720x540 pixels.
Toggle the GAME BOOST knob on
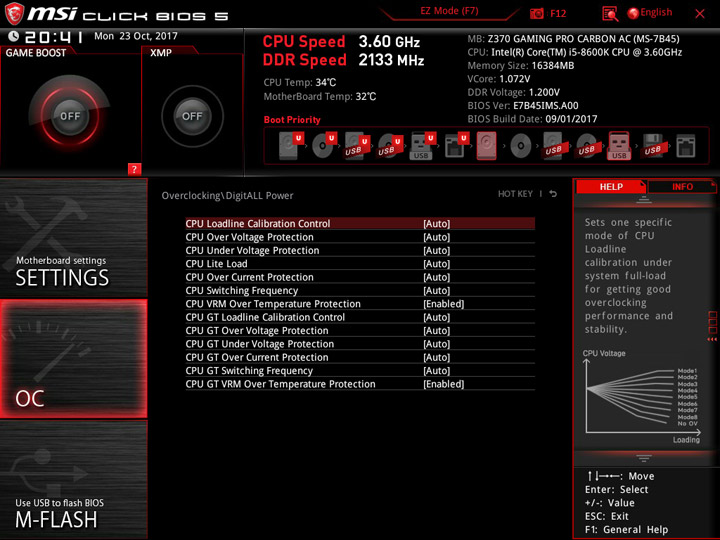coord(70,116)
